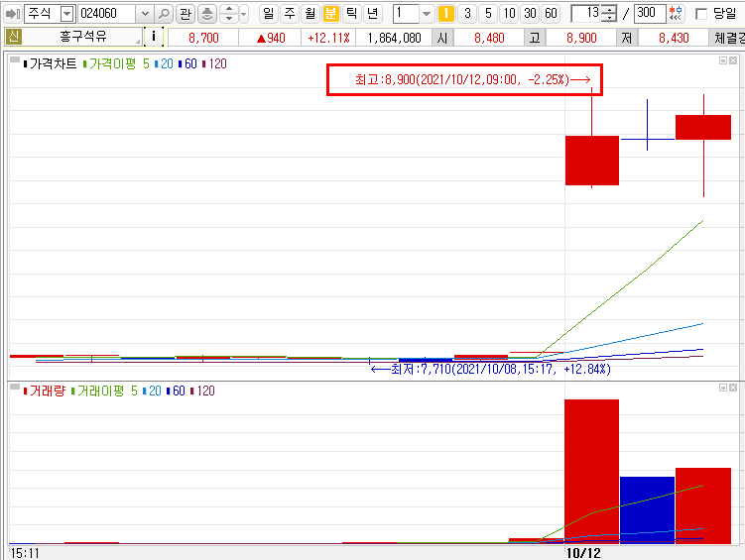Open the 주식 market type dropdown

(67, 14)
